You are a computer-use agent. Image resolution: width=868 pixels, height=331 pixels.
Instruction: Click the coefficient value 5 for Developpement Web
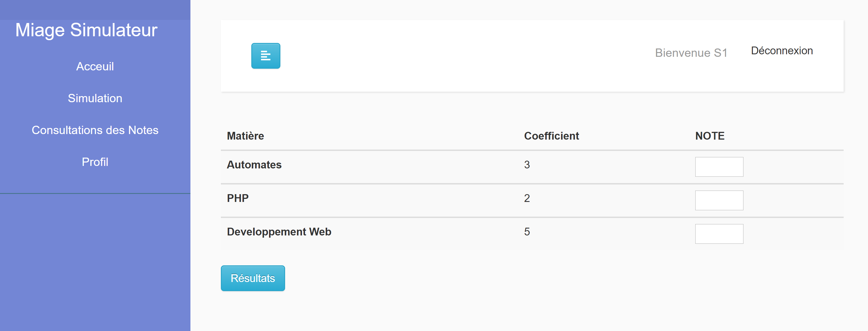pos(527,232)
